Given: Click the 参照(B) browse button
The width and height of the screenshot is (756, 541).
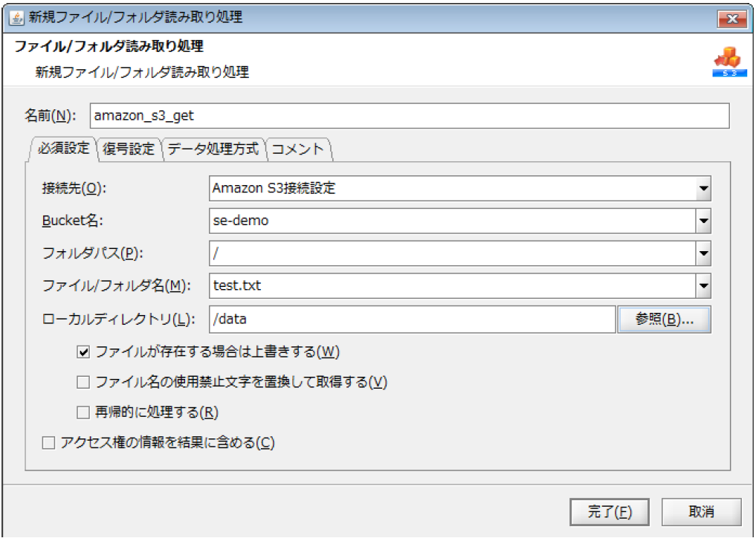Looking at the screenshot, I should pyautogui.click(x=664, y=319).
